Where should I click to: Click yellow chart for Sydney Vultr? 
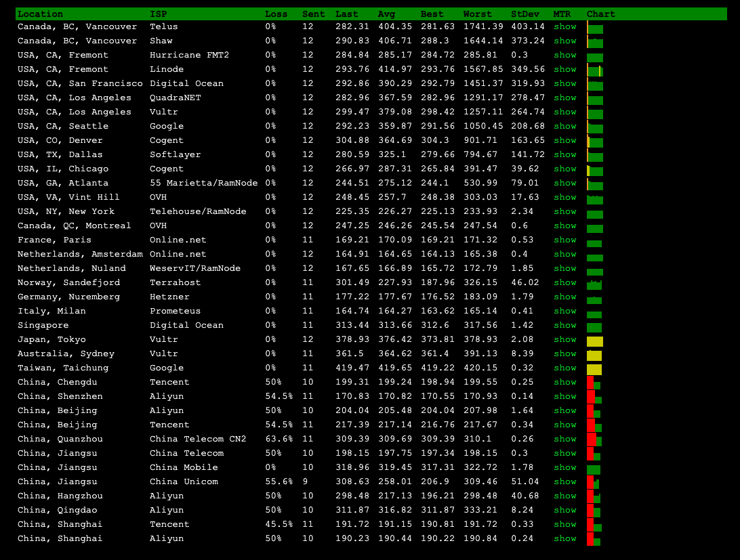[594, 356]
